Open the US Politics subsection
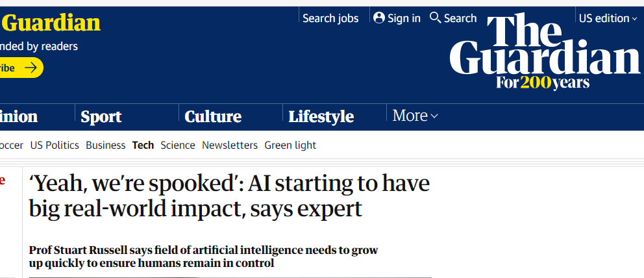644x278 pixels. pos(55,145)
